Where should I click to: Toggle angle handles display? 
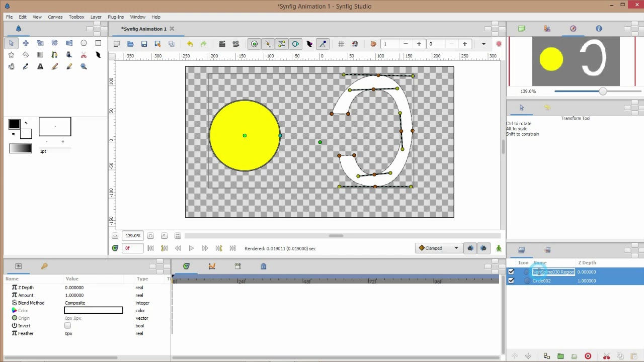coord(323,44)
